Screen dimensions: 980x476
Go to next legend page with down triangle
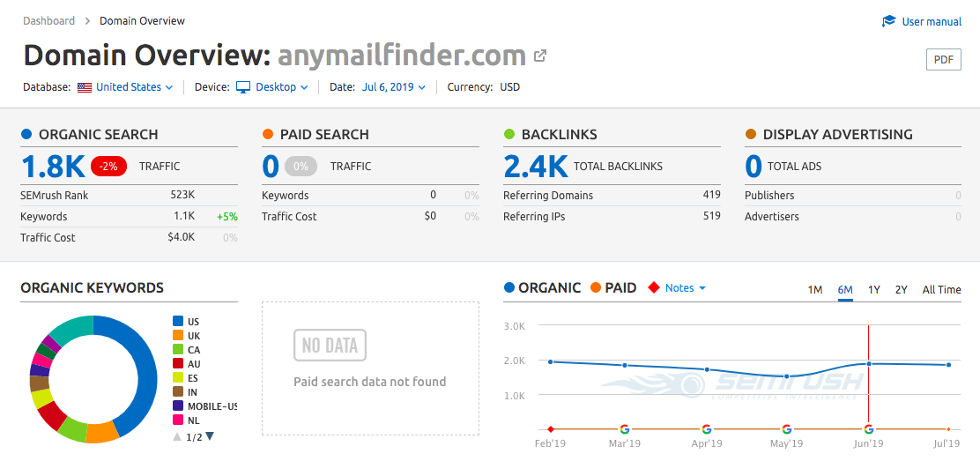(210, 436)
